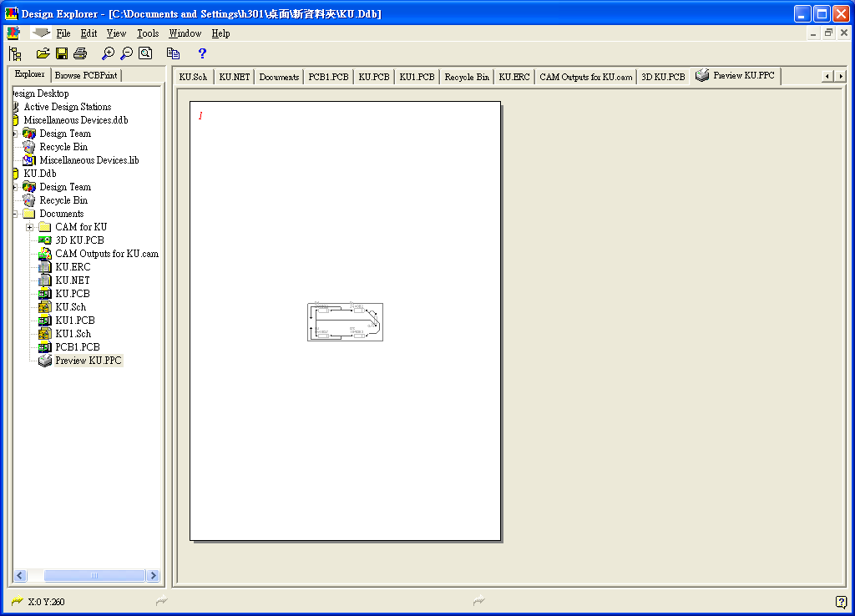
Task: Toggle the project manager panel icon
Action: click(15, 53)
